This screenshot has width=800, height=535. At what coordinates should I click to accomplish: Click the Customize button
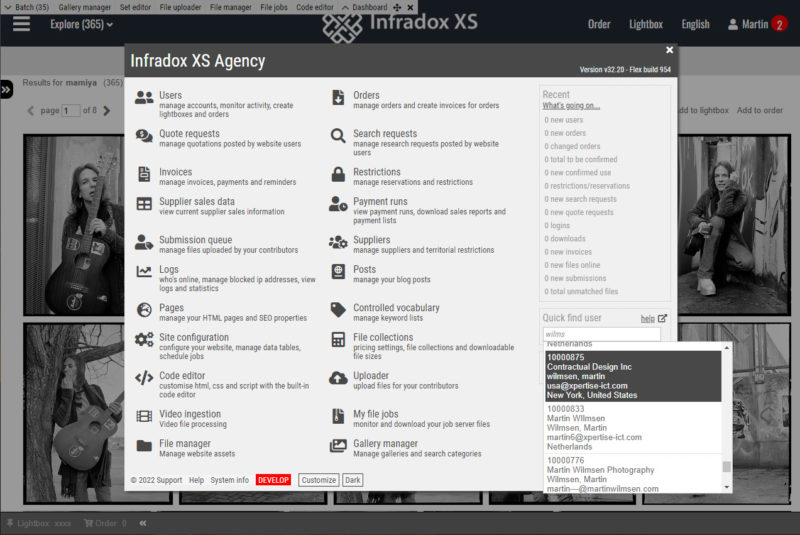coord(318,480)
